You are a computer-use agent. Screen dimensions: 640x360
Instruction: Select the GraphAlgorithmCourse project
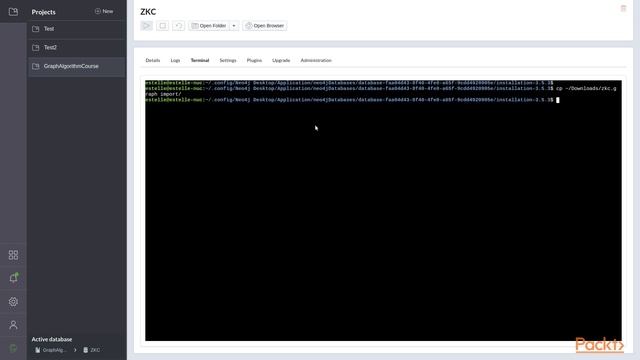[x=77, y=66]
